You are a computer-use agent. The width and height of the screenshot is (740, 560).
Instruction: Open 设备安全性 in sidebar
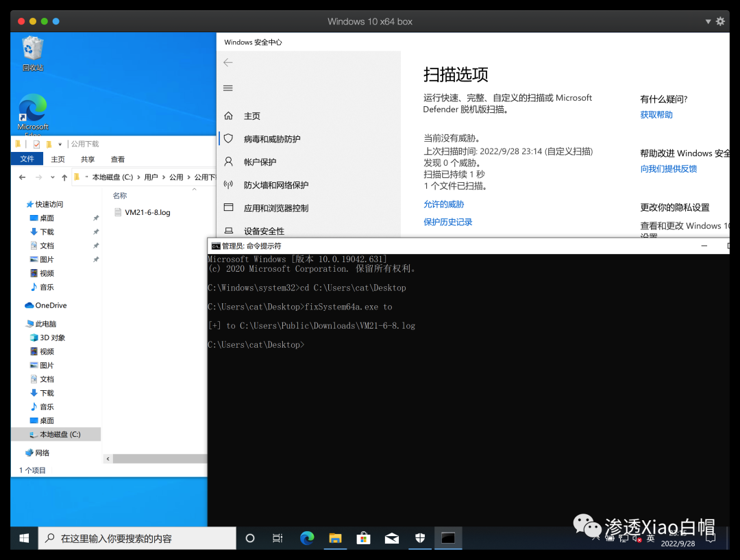pyautogui.click(x=264, y=231)
